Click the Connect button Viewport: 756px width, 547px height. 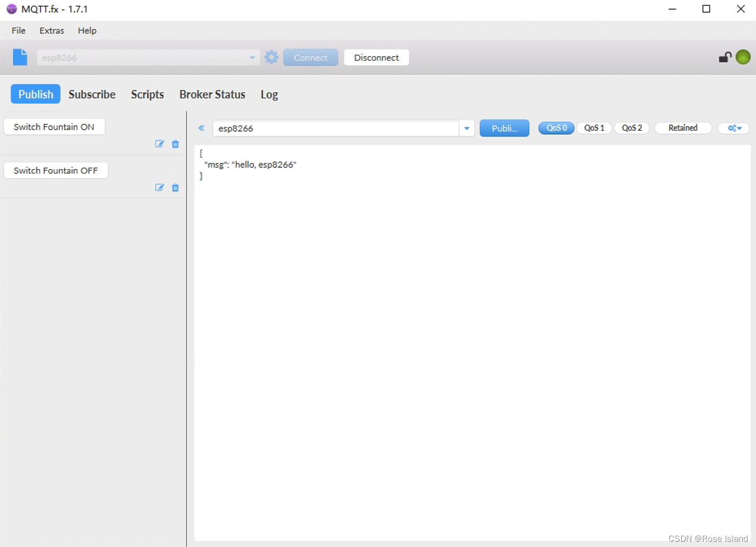pos(310,57)
